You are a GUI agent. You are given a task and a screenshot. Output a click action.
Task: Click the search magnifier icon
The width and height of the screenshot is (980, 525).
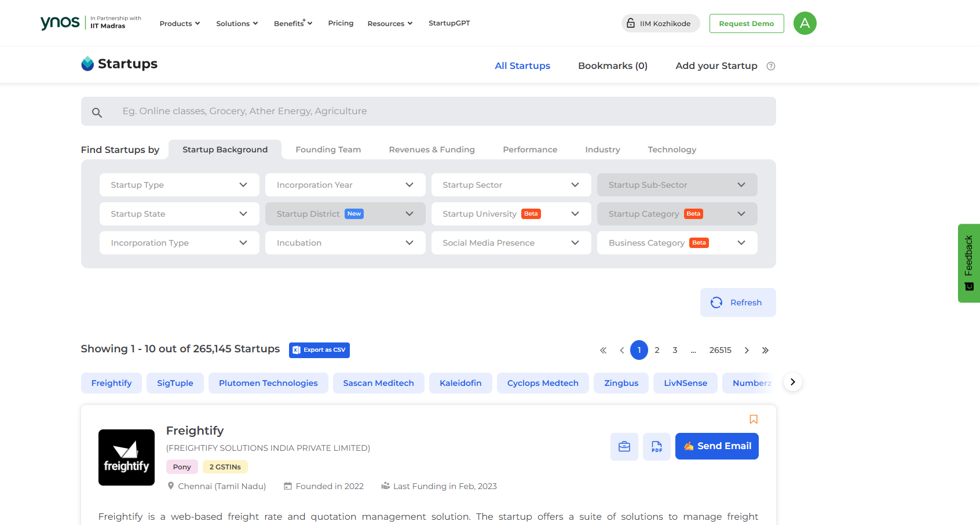97,112
